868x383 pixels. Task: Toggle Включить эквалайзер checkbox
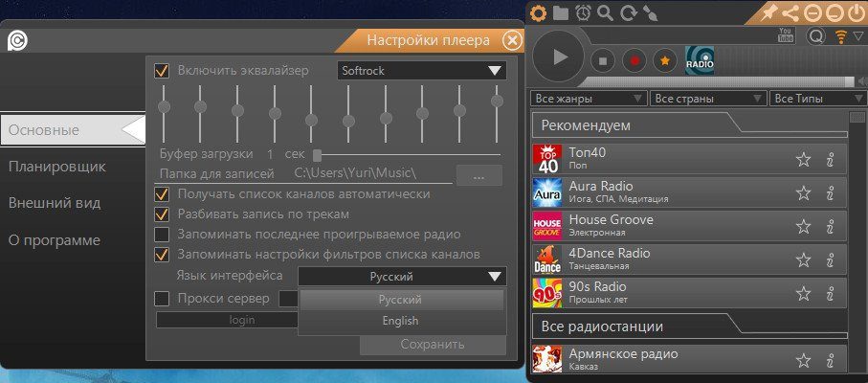click(x=162, y=71)
